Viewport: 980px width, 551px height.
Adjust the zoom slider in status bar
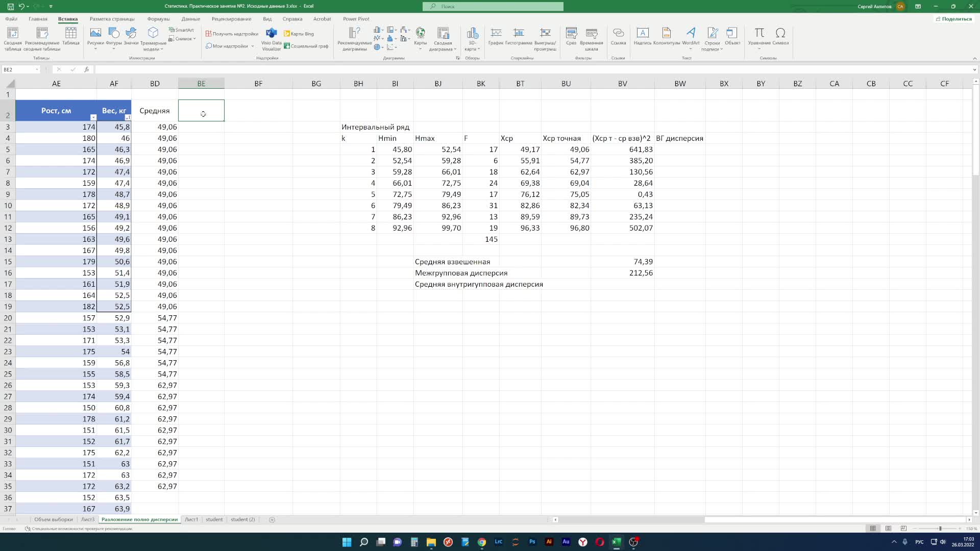click(x=940, y=529)
